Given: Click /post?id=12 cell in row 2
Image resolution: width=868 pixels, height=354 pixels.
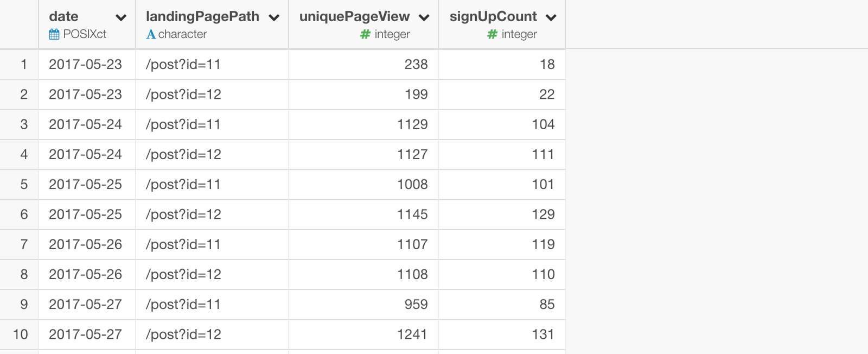Looking at the screenshot, I should tap(212, 94).
